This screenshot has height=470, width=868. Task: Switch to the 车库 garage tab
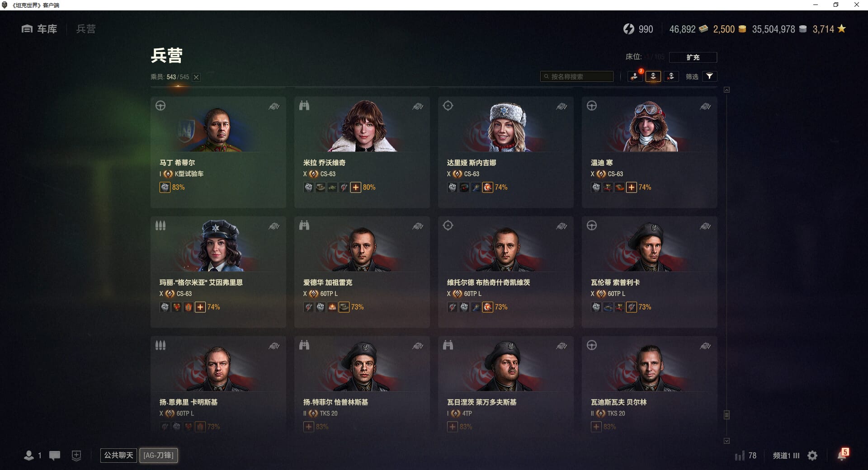coord(39,29)
